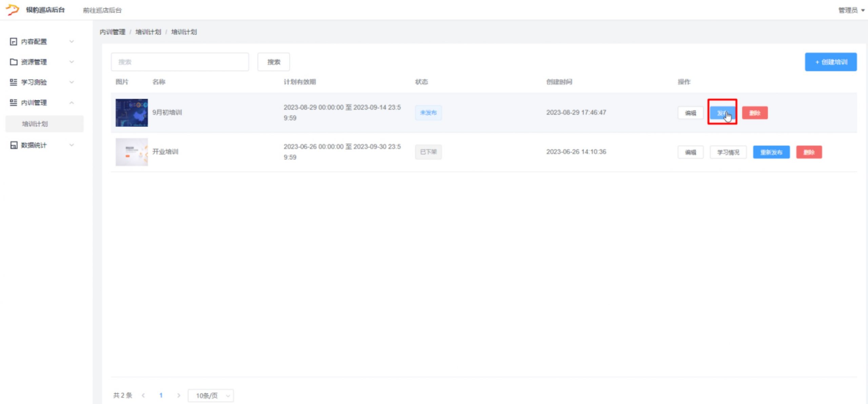This screenshot has width=868, height=404.
Task: Open 前往巡店后台 top link
Action: pyautogui.click(x=102, y=10)
